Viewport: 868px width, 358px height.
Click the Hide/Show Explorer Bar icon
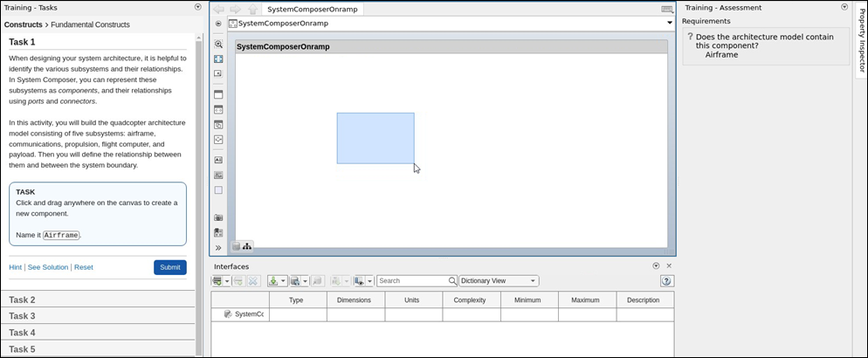point(218,24)
